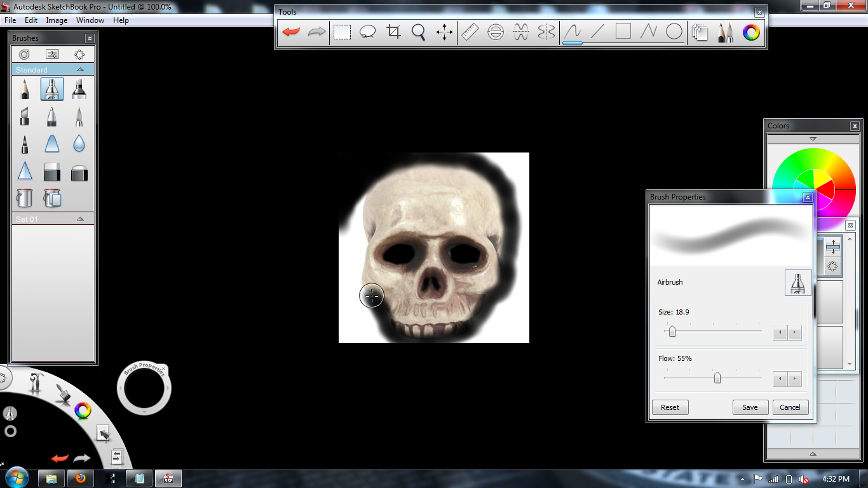Collapse top arrow of Colors panel

point(813,139)
